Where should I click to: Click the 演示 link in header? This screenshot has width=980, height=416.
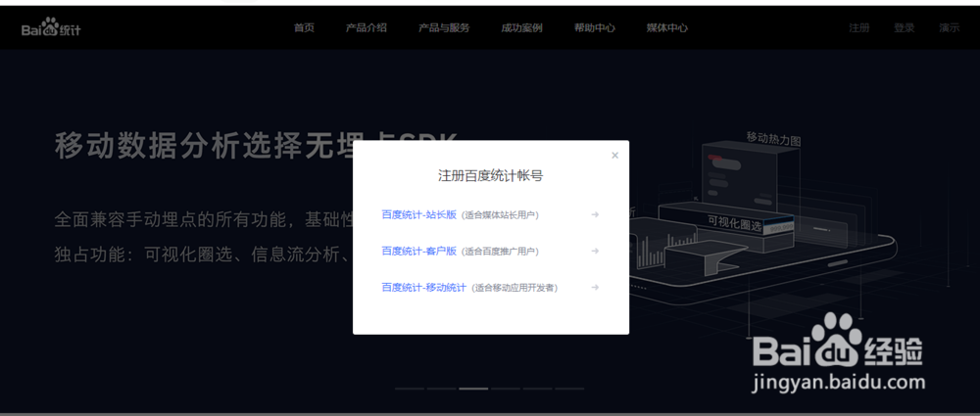[949, 28]
